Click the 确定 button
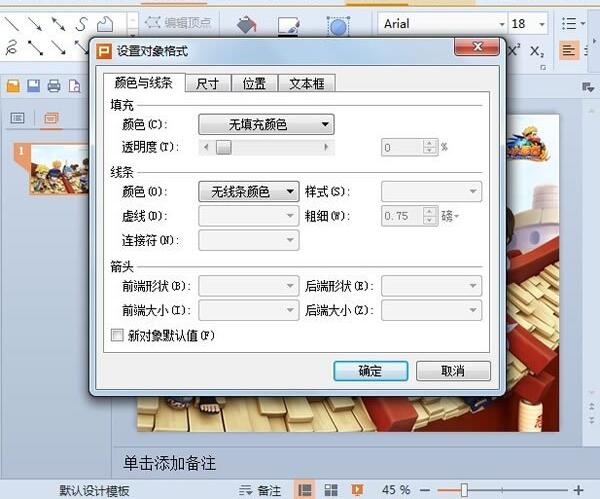This screenshot has width=600, height=499. (370, 371)
